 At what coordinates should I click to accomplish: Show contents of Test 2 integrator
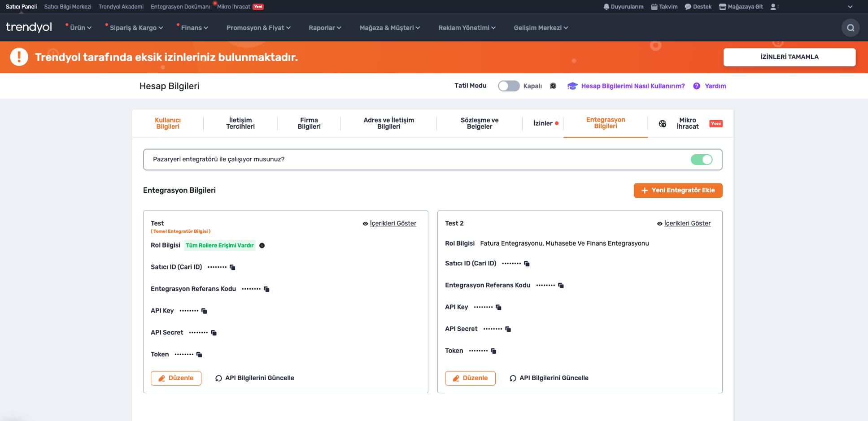tap(684, 223)
